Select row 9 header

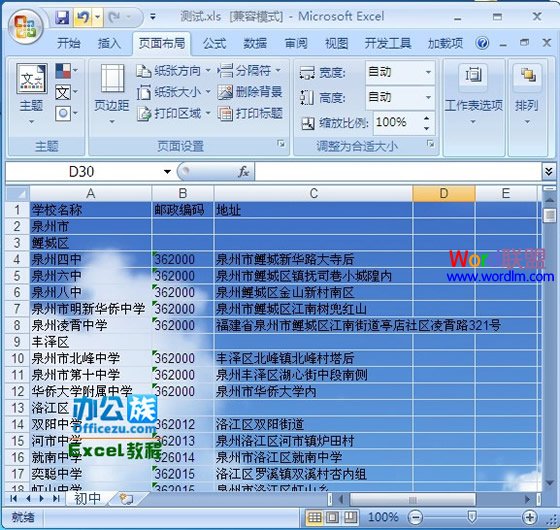click(x=17, y=342)
